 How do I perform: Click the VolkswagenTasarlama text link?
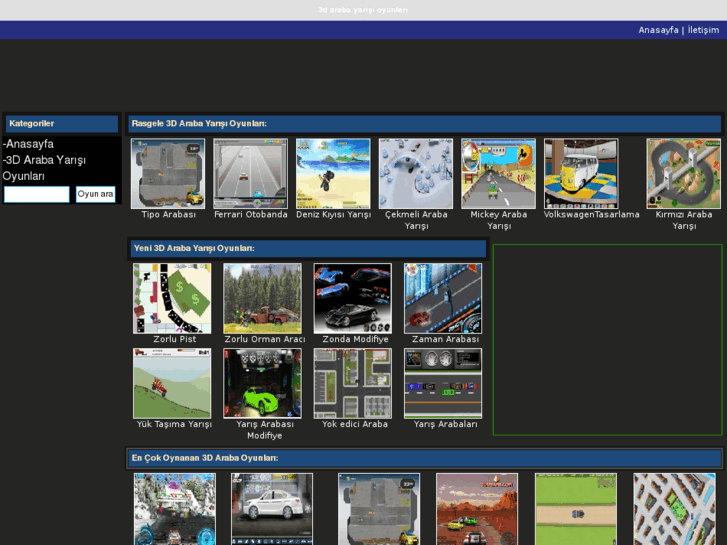592,214
